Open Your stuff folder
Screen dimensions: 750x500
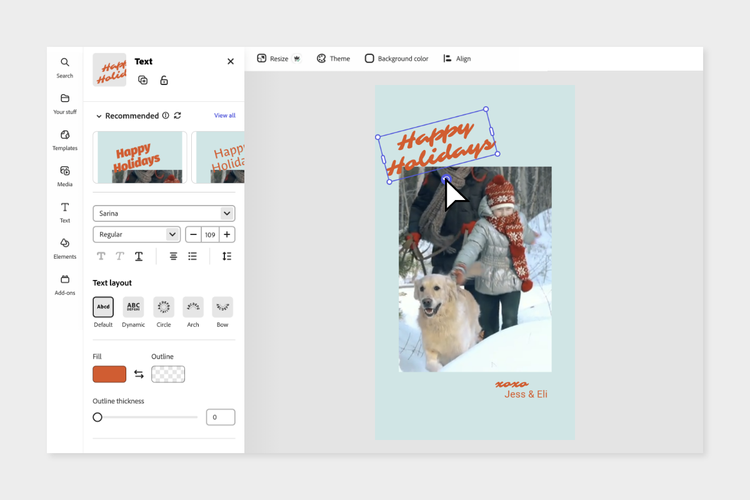[x=65, y=103]
